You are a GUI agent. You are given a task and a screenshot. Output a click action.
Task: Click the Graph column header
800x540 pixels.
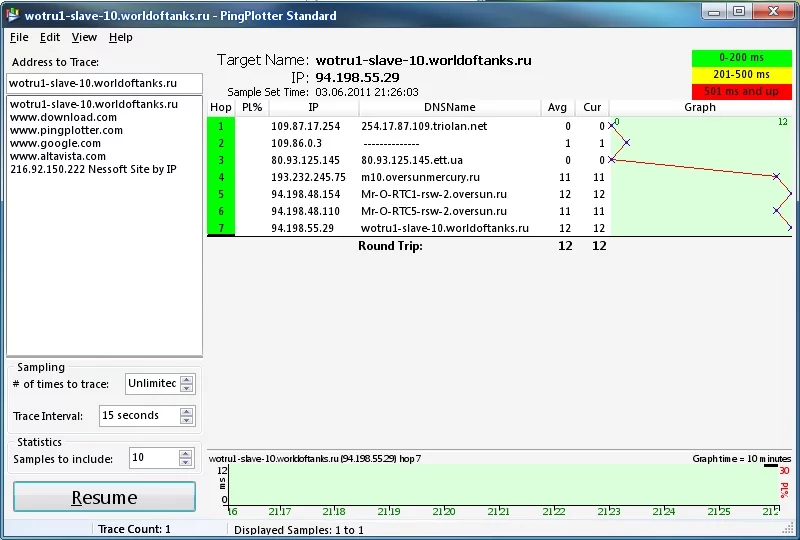[700, 108]
